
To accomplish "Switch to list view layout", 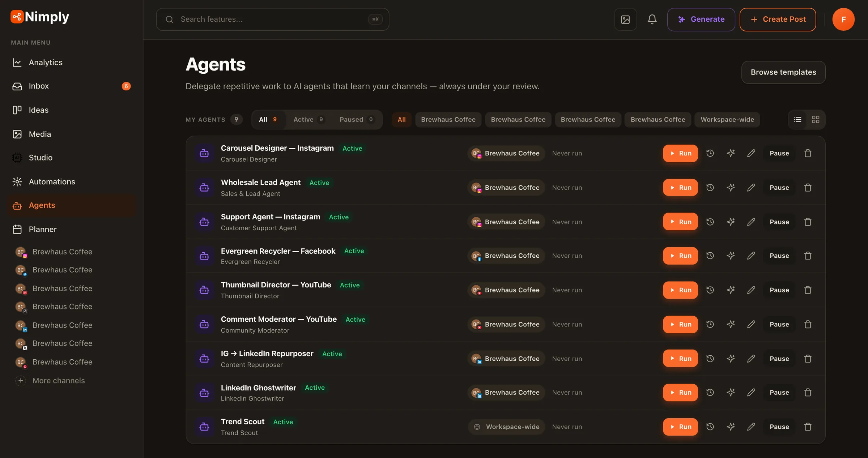I will point(798,120).
